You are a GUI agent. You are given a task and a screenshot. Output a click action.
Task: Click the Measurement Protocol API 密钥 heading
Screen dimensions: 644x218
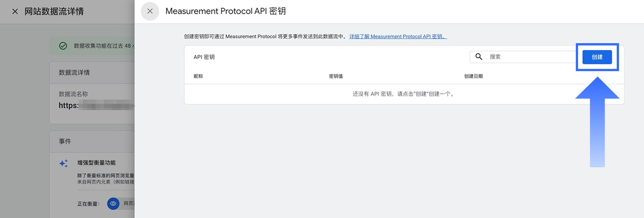coord(226,11)
